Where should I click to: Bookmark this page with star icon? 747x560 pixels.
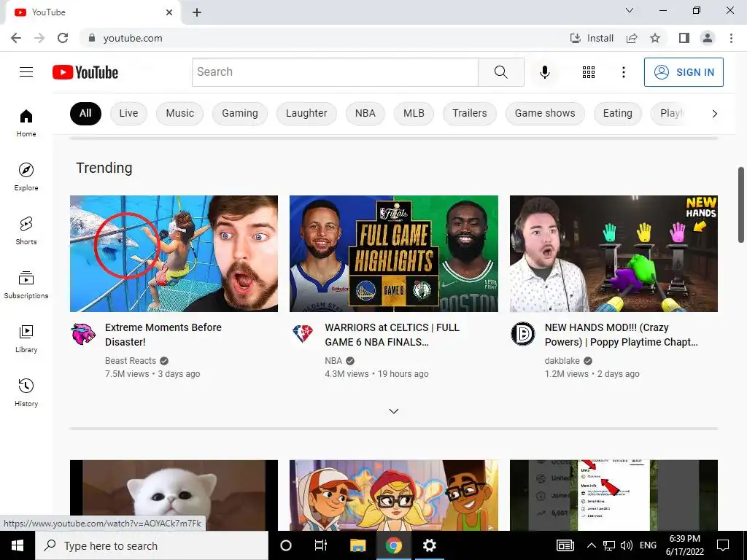point(655,38)
